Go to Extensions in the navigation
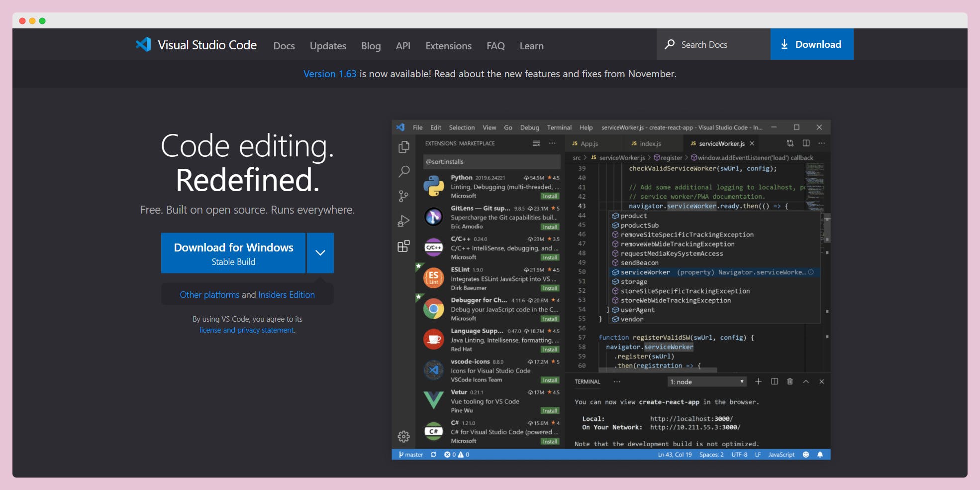This screenshot has height=490, width=980. point(448,46)
